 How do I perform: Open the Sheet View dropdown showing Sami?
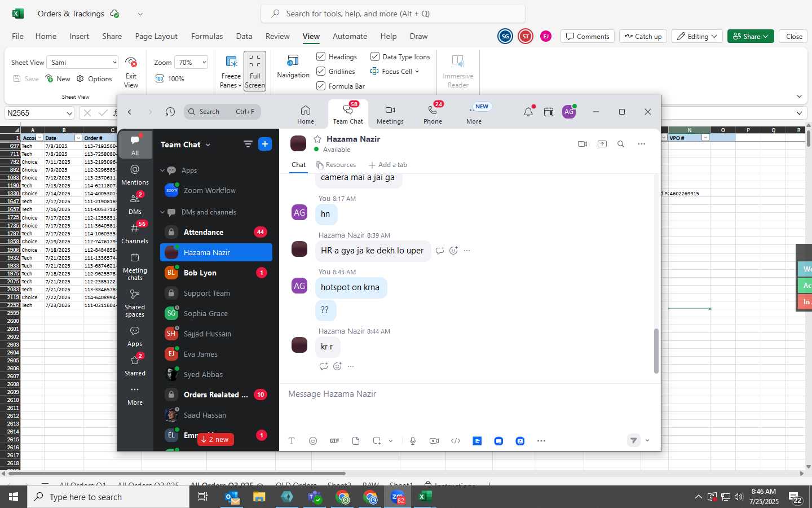click(x=82, y=62)
